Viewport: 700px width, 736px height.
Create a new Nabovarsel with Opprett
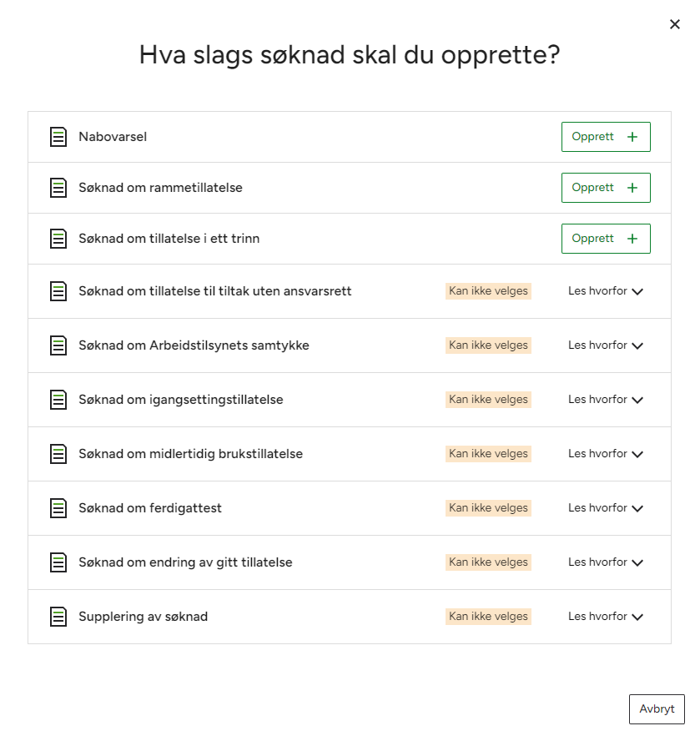click(605, 137)
